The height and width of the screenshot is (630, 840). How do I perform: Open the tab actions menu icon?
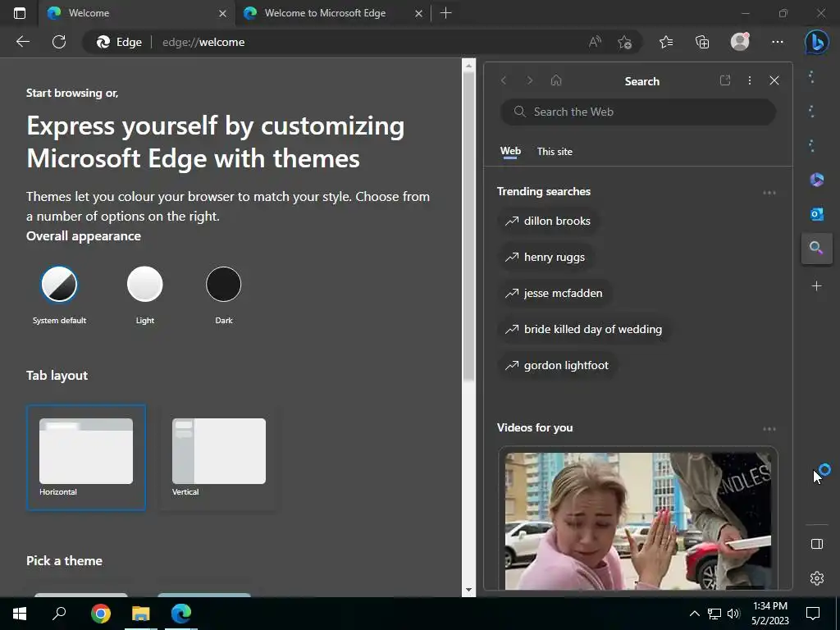(x=20, y=13)
